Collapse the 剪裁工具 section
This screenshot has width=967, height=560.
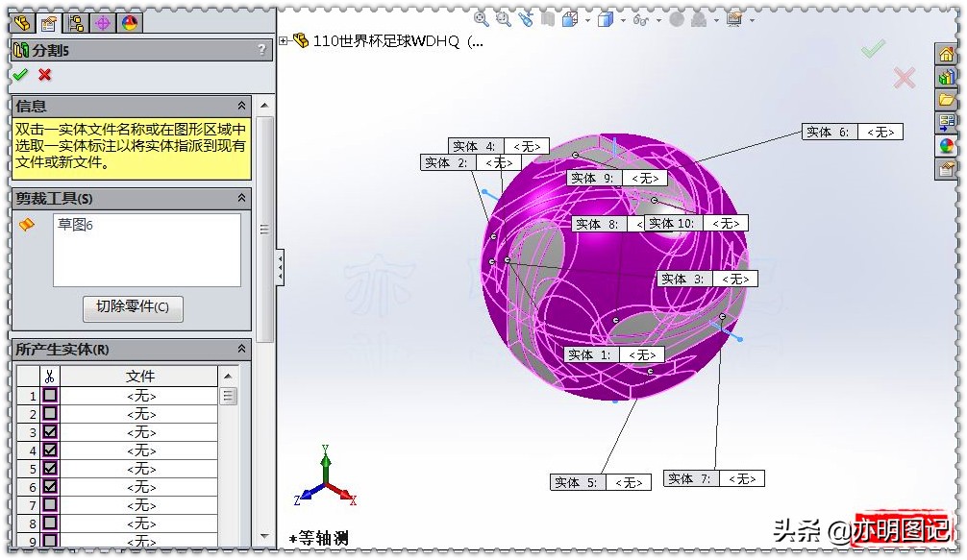pos(241,198)
